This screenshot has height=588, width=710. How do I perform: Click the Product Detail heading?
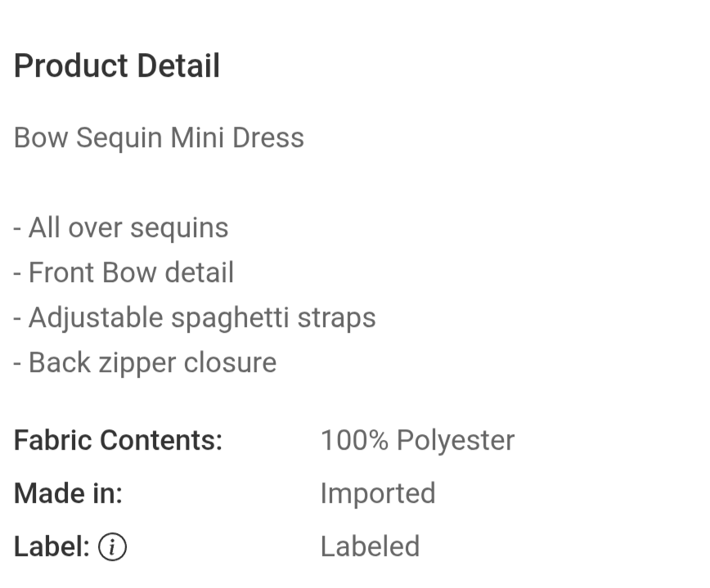117,66
